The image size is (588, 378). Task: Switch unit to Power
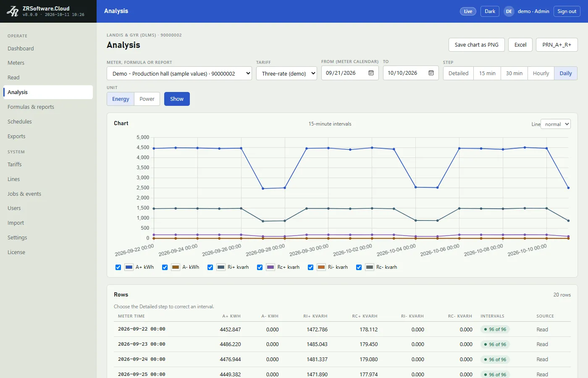point(147,99)
